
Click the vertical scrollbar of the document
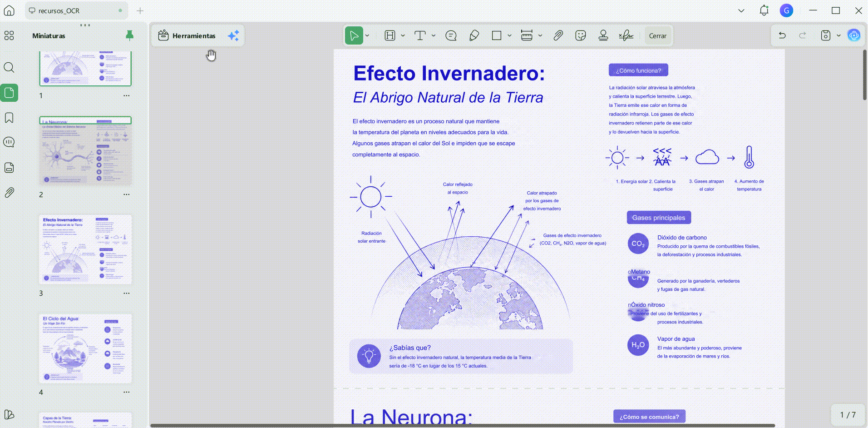click(864, 75)
